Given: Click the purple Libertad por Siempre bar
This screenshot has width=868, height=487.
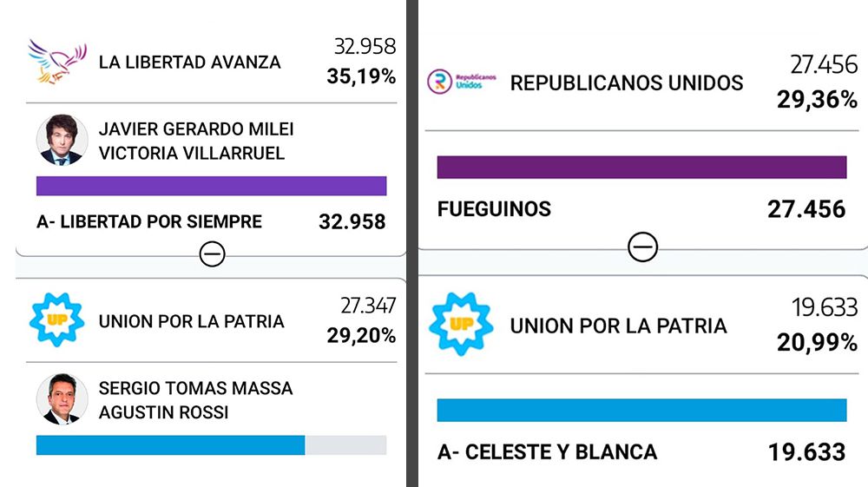Looking at the screenshot, I should point(211,186).
